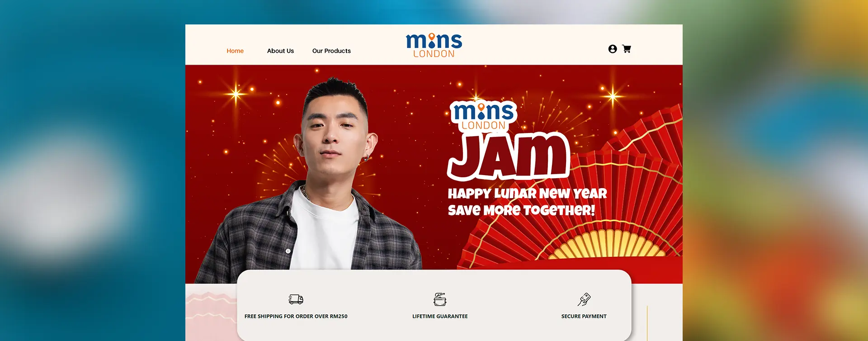Click the Mins London logo in banner

pyautogui.click(x=484, y=115)
